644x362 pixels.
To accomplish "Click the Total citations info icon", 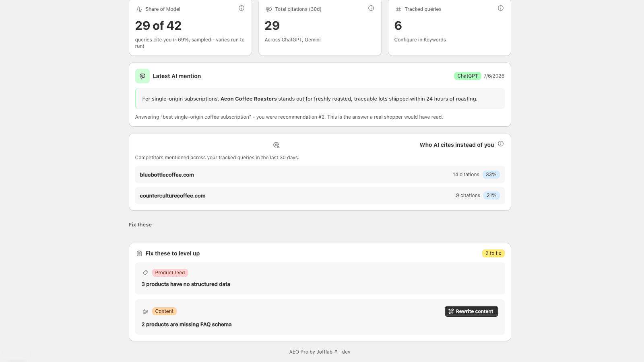I will [371, 8].
